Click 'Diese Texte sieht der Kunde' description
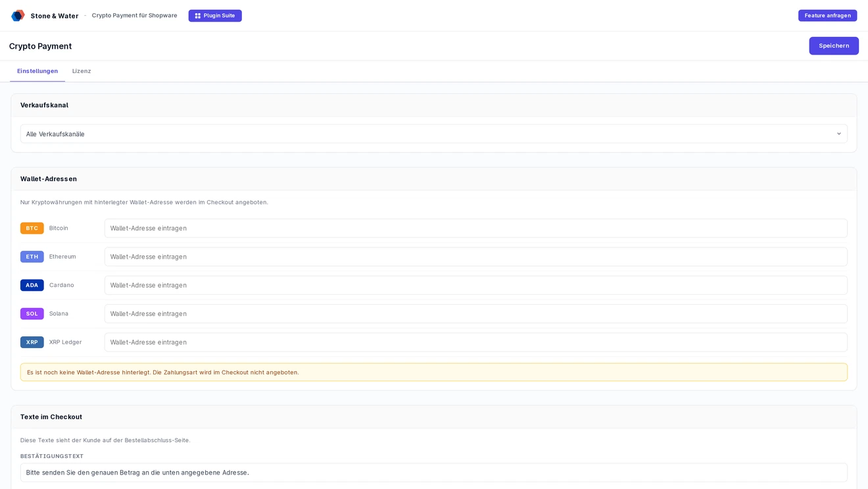The height and width of the screenshot is (489, 868). coord(105,440)
